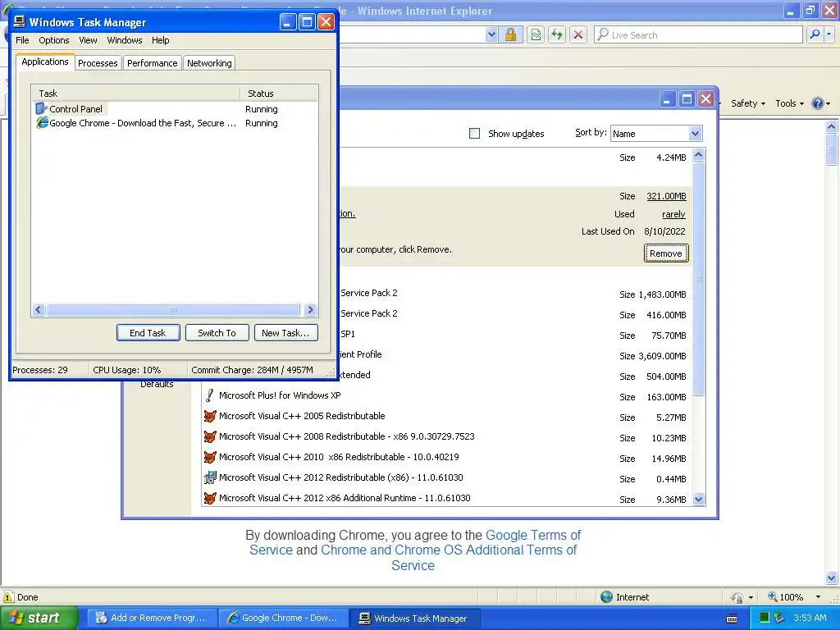Click the Visual C++ 2010 x86 Redistributable icon
The image size is (840, 630).
(x=210, y=457)
